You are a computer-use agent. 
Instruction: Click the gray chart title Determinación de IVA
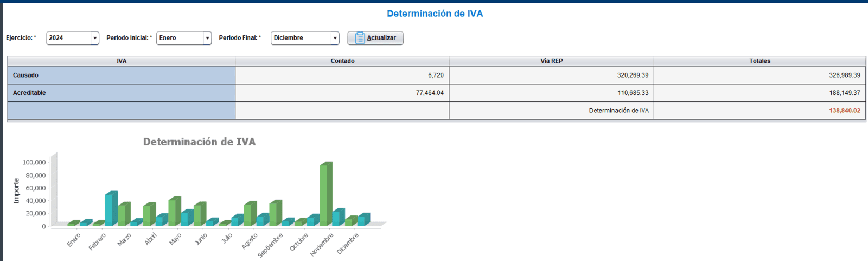[x=199, y=142]
